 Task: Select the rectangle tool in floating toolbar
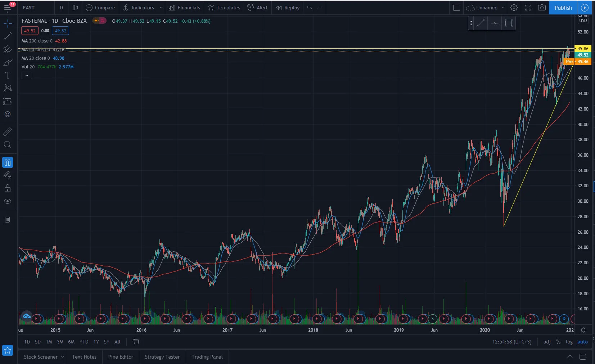click(x=508, y=23)
